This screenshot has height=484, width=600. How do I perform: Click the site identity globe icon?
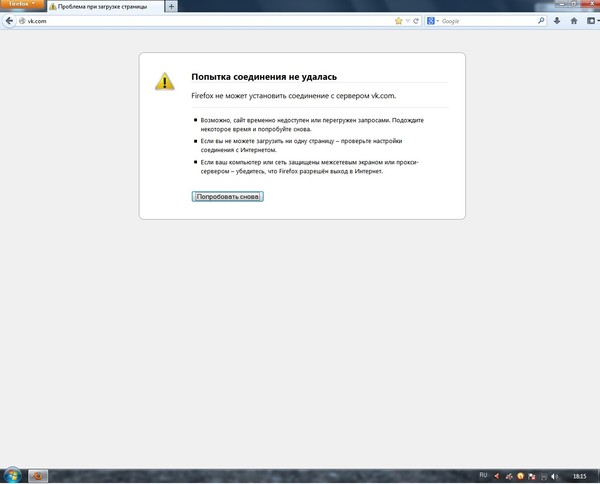[x=22, y=21]
